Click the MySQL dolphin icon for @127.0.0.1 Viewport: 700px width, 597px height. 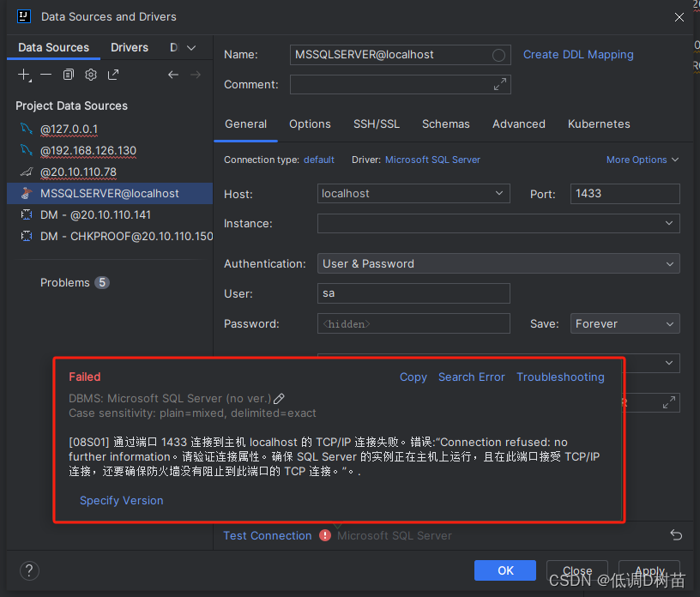click(24, 130)
